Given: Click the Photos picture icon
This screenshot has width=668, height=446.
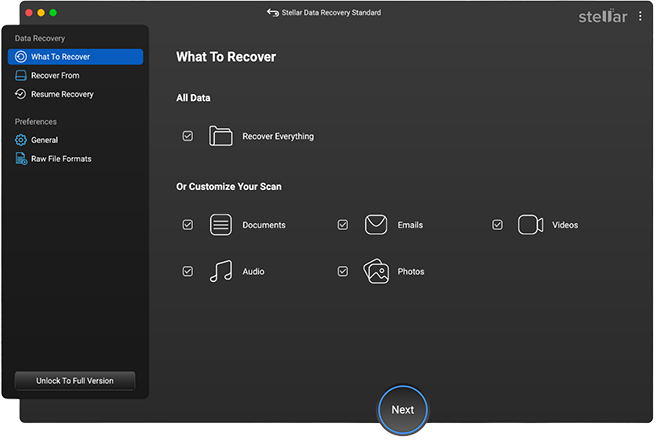Looking at the screenshot, I should (x=376, y=271).
